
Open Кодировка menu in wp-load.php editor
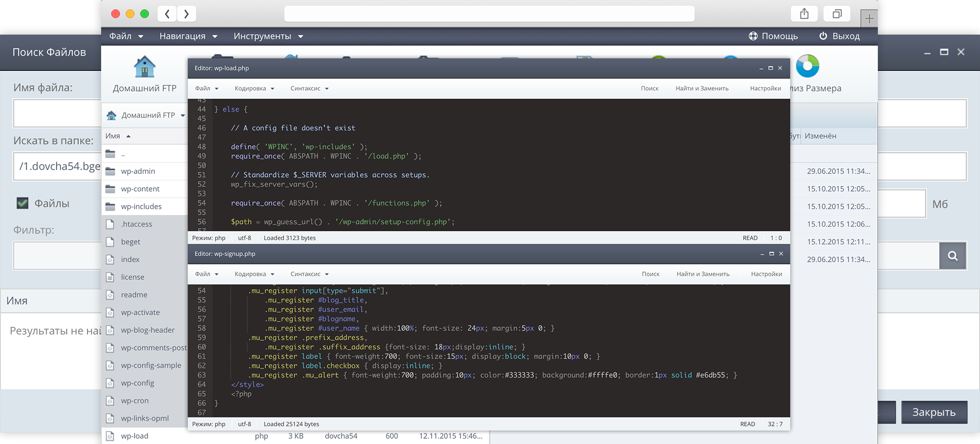[x=254, y=88]
